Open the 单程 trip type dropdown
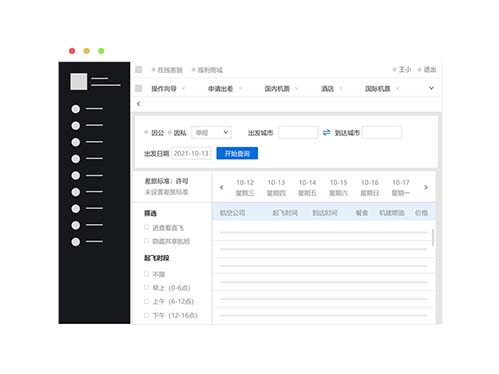Screen dimensions: 499x374 click(x=211, y=133)
